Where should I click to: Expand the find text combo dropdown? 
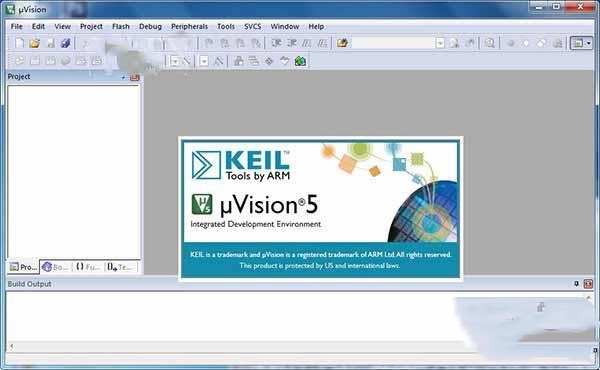pos(440,43)
